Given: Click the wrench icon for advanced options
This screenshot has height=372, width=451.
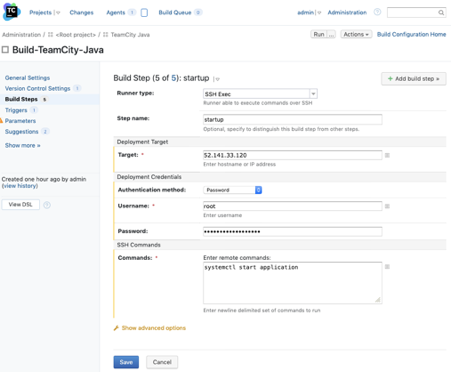Looking at the screenshot, I should 116,328.
